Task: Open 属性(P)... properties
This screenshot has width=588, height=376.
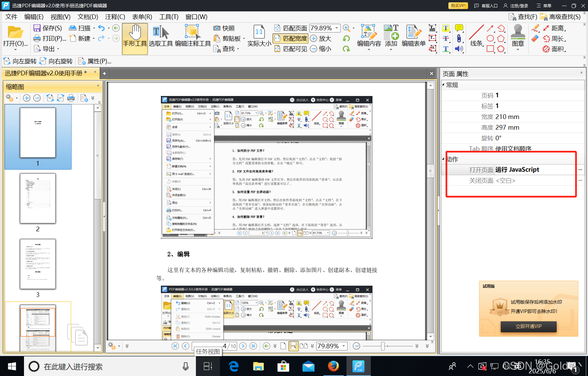Action: point(95,61)
